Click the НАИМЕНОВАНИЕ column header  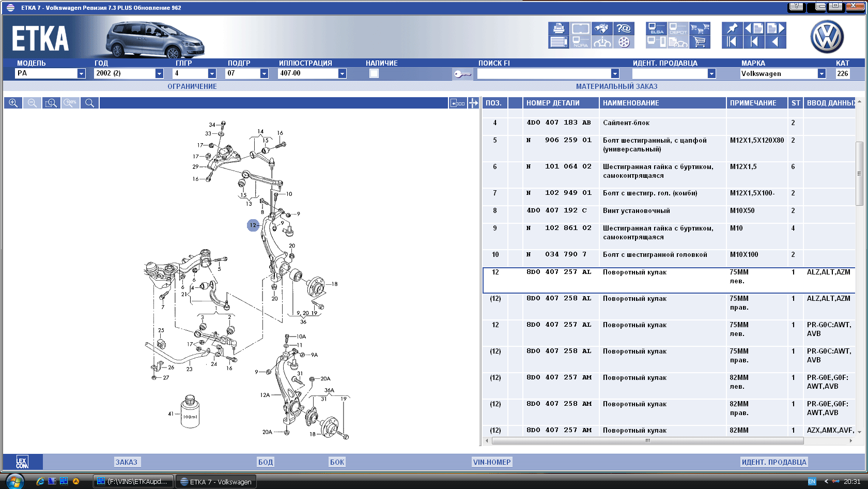[662, 103]
